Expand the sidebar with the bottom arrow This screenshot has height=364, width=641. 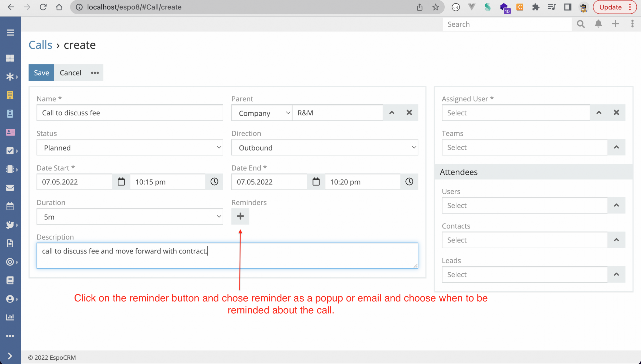pos(10,356)
